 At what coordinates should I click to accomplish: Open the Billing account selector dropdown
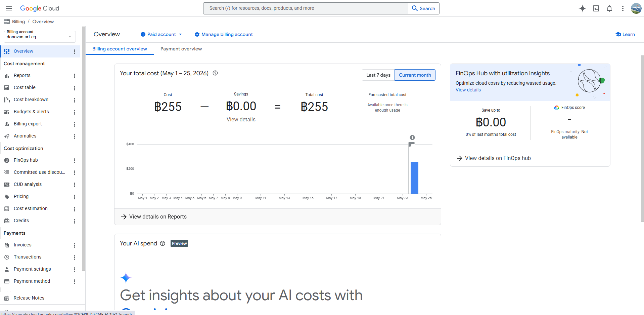(x=40, y=37)
